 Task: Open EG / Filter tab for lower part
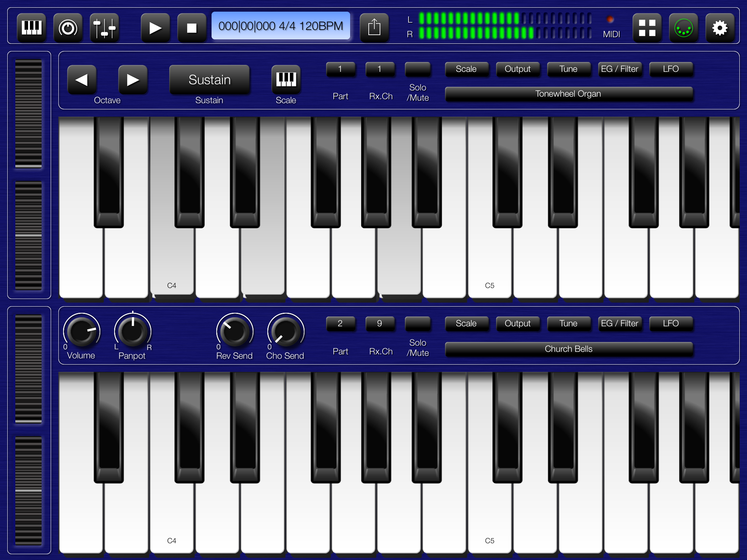pyautogui.click(x=620, y=324)
